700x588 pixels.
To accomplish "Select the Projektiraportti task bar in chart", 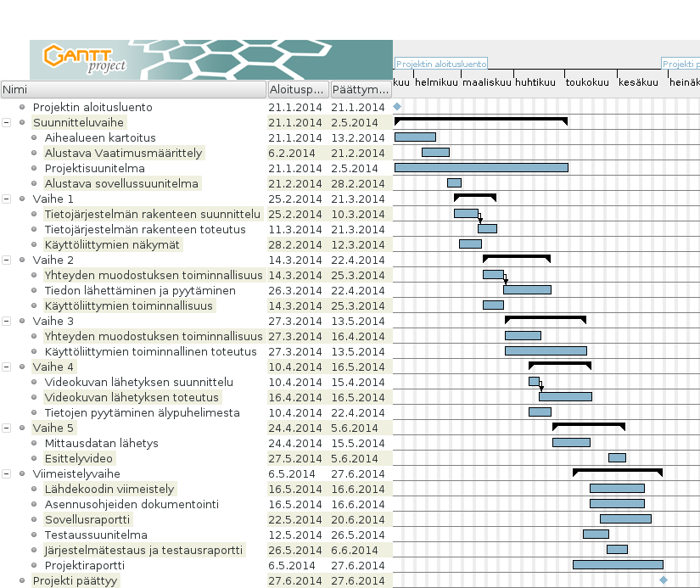I will [x=618, y=565].
